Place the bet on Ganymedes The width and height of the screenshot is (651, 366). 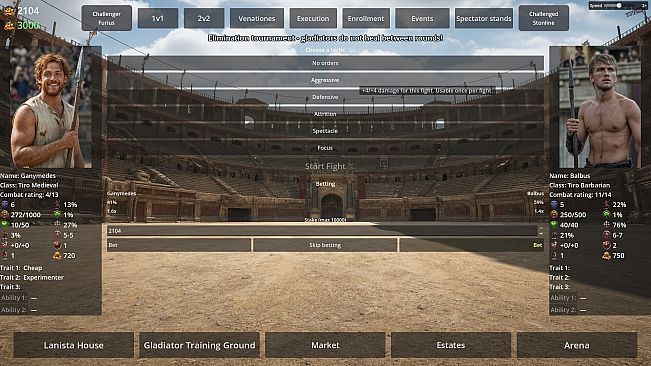(179, 245)
